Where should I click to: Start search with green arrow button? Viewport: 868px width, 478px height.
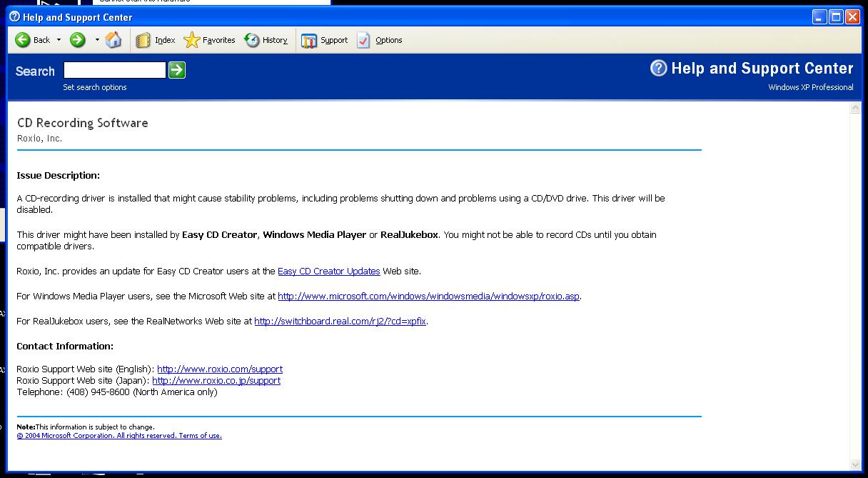coord(177,70)
